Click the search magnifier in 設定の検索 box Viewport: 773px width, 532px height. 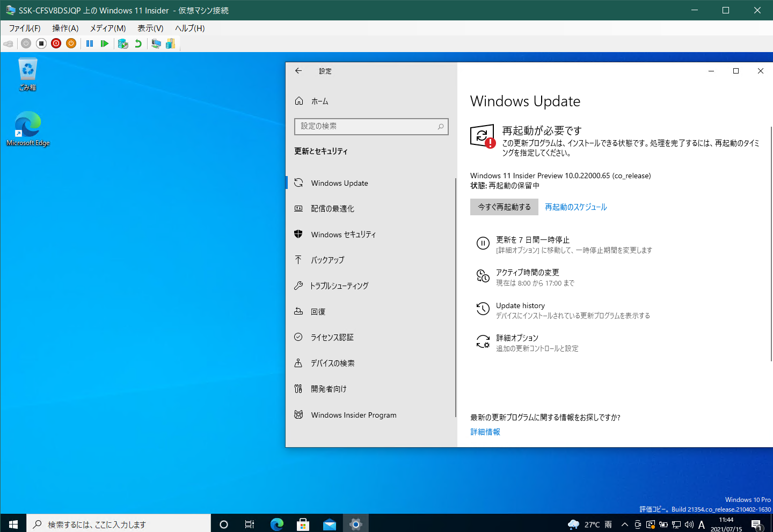(441, 127)
